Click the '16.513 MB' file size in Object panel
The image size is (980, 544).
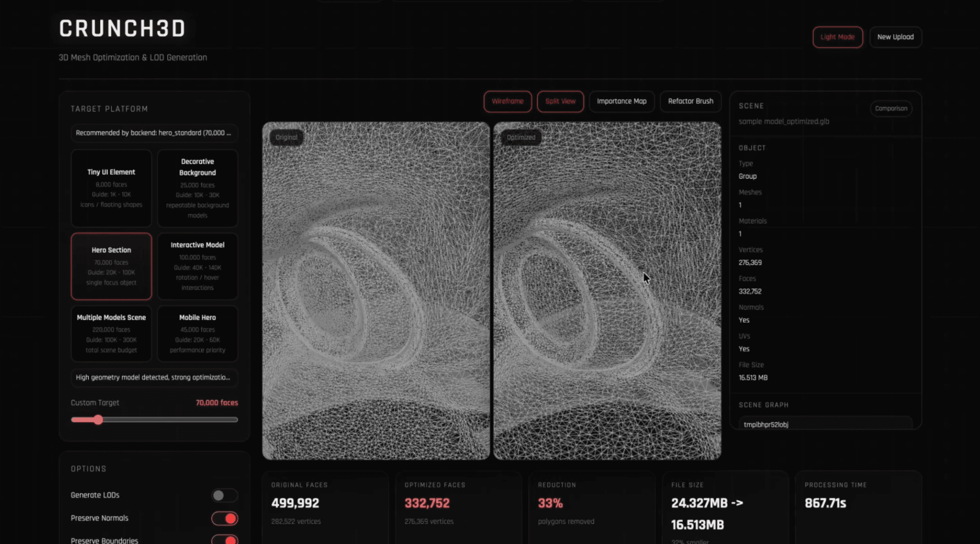tap(753, 378)
